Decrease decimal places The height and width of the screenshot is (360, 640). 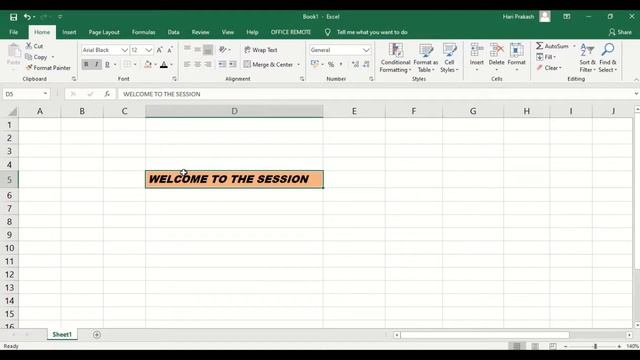(x=366, y=64)
